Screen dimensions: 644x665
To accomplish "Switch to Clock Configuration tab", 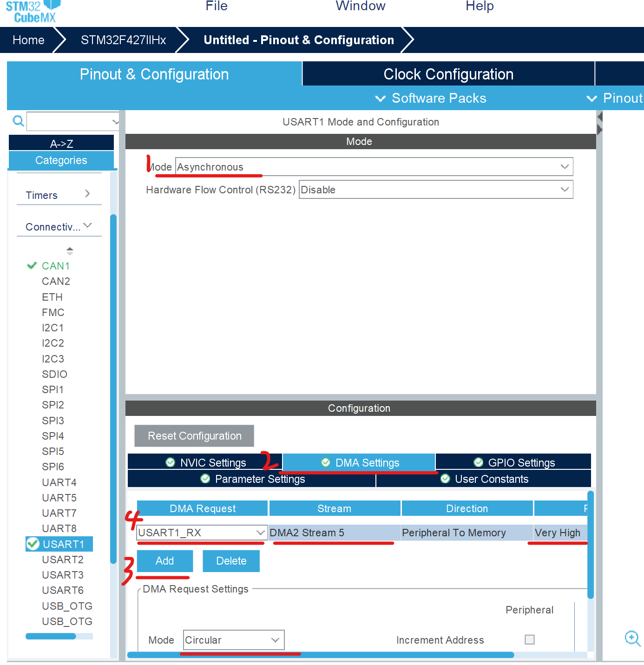I will [448, 74].
